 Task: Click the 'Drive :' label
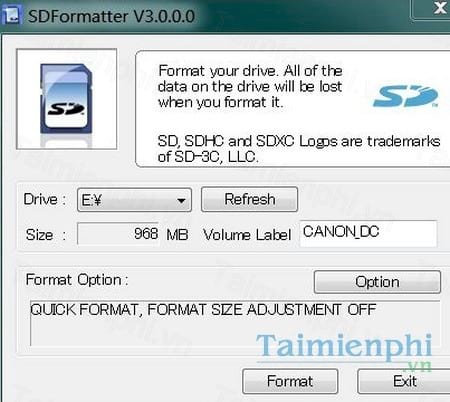click(x=45, y=199)
